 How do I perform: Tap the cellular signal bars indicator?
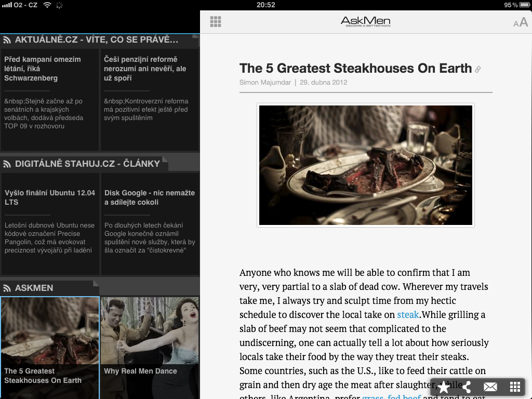click(7, 5)
